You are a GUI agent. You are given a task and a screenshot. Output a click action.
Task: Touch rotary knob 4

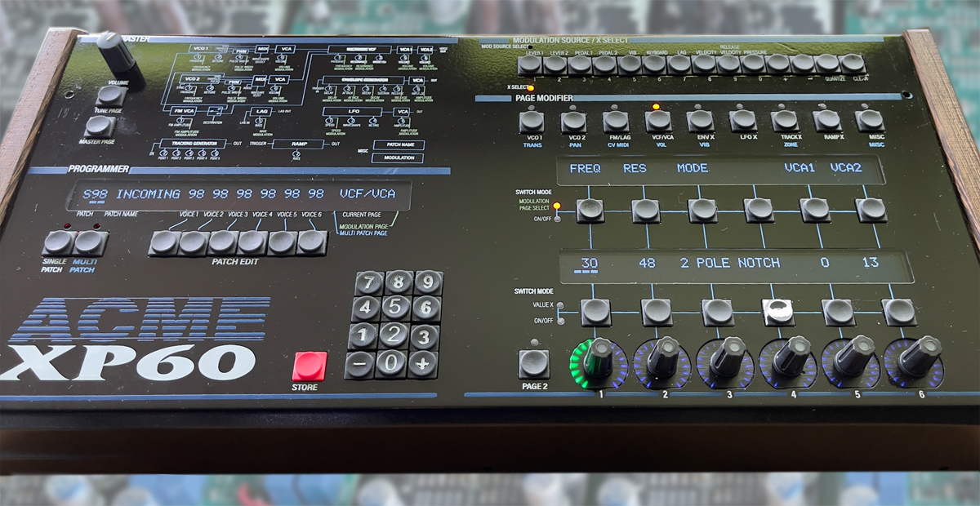(791, 356)
